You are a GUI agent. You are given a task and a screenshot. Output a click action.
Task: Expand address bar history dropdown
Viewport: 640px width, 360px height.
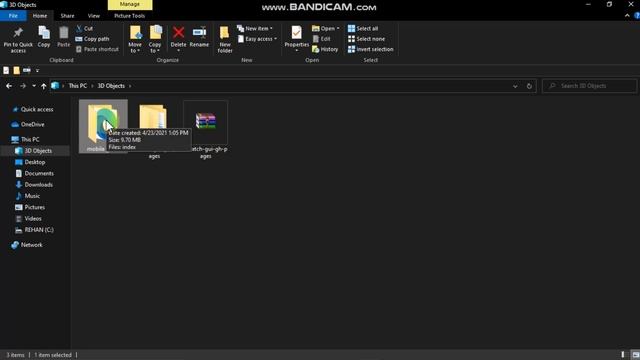pos(515,86)
